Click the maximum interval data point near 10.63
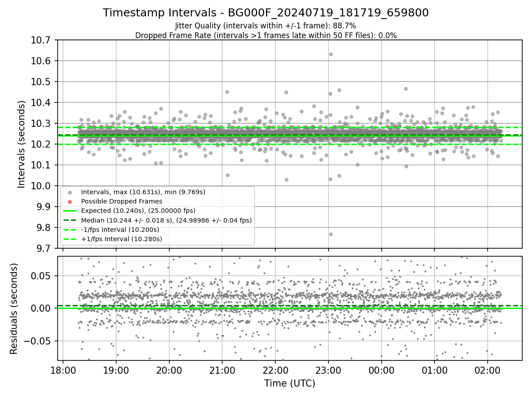This screenshot has height=399, width=532. pyautogui.click(x=331, y=55)
